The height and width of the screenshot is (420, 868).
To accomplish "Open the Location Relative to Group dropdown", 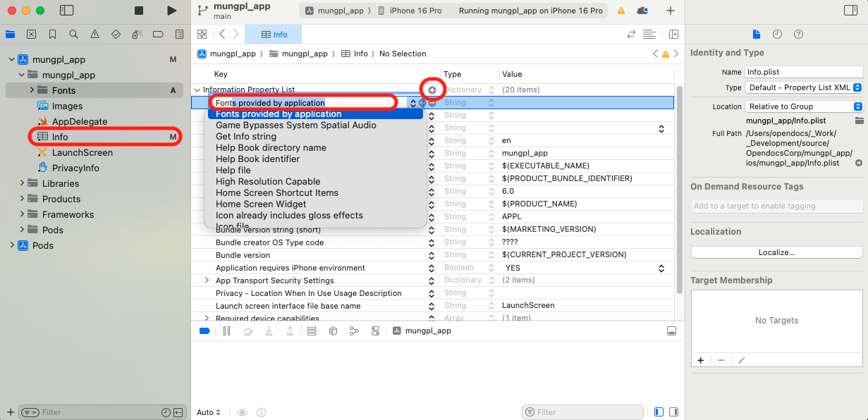I will pos(805,106).
